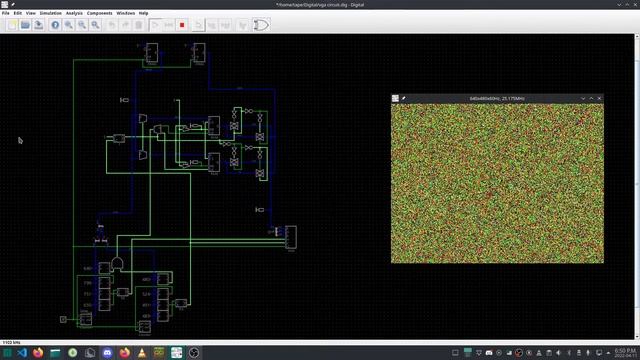The image size is (640, 360).
Task: Open the Edit menu
Action: 18,13
